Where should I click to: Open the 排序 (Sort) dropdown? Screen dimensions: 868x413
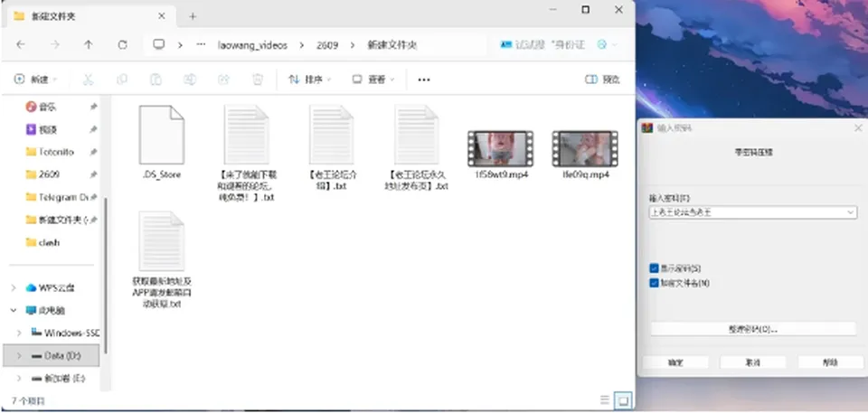pos(310,80)
